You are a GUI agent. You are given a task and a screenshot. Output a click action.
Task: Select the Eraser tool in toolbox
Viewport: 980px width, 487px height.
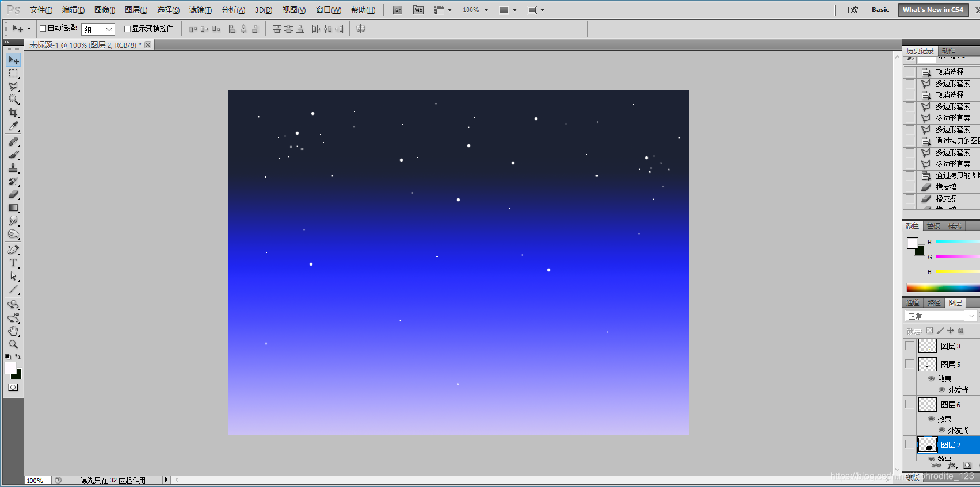[13, 194]
